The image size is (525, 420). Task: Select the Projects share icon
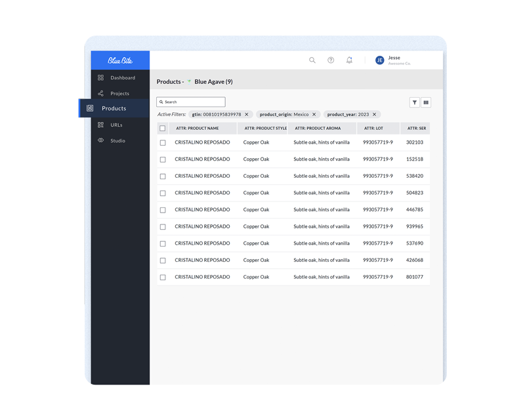tap(102, 93)
